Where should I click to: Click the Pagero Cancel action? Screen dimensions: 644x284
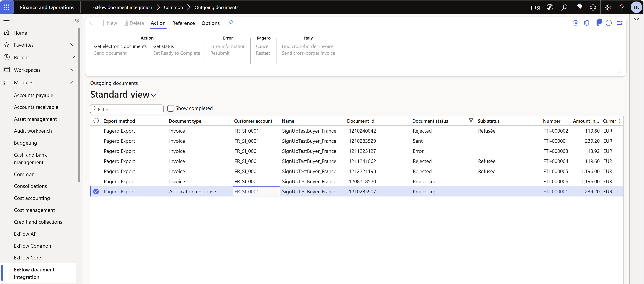click(262, 46)
